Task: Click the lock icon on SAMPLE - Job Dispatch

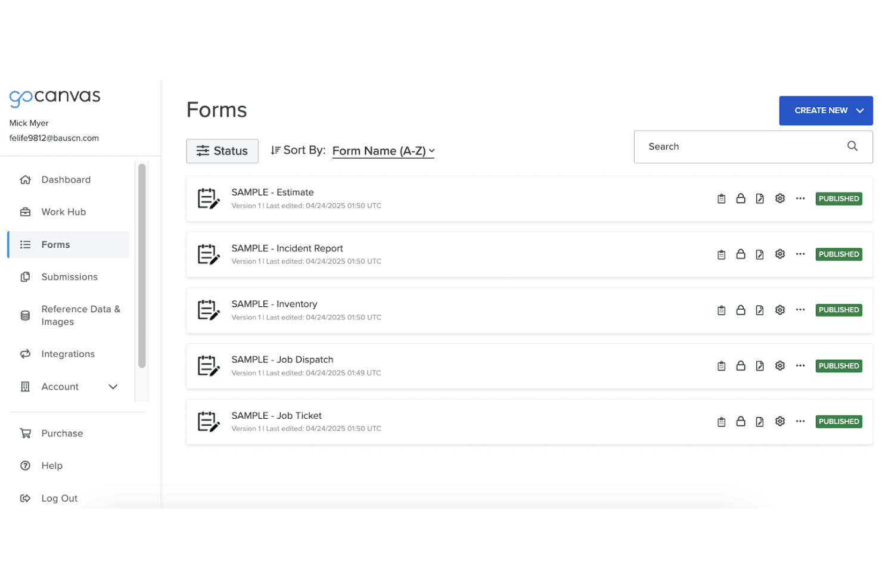Action: pyautogui.click(x=741, y=365)
